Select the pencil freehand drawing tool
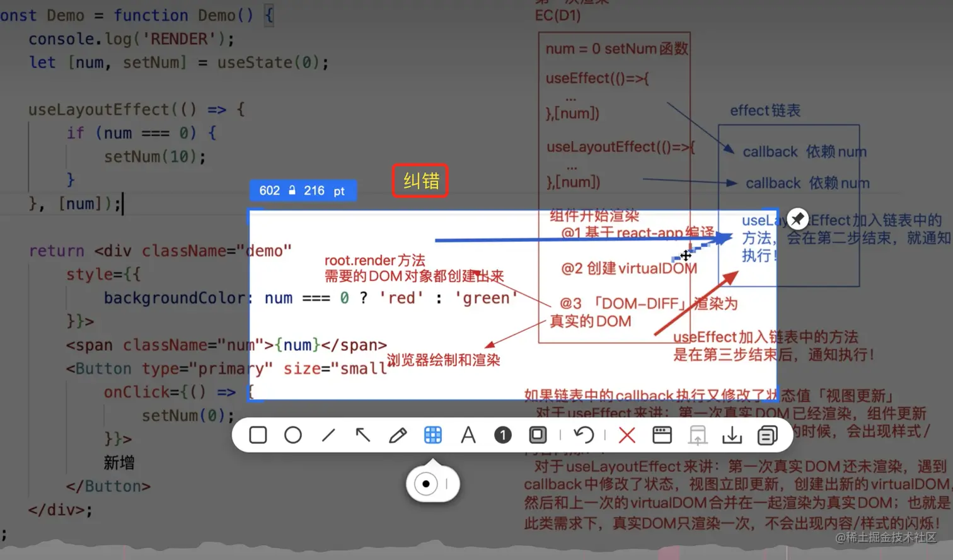 tap(398, 435)
